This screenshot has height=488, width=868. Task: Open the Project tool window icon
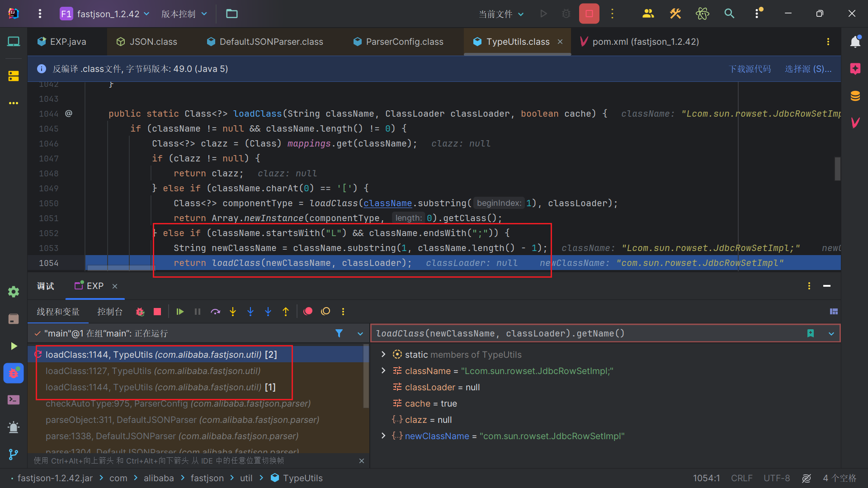click(x=14, y=42)
